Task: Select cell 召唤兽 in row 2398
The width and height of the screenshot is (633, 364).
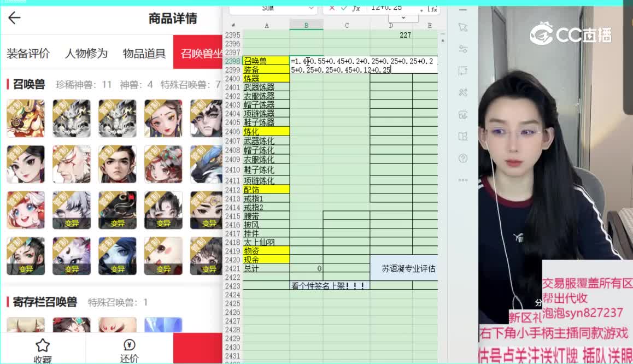Action: (266, 61)
